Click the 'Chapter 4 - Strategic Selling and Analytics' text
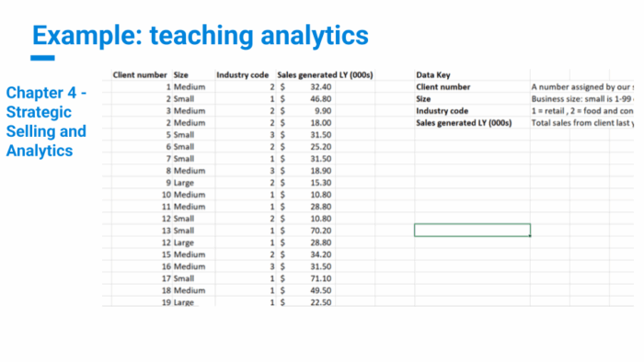The width and height of the screenshot is (644, 362). click(x=46, y=122)
